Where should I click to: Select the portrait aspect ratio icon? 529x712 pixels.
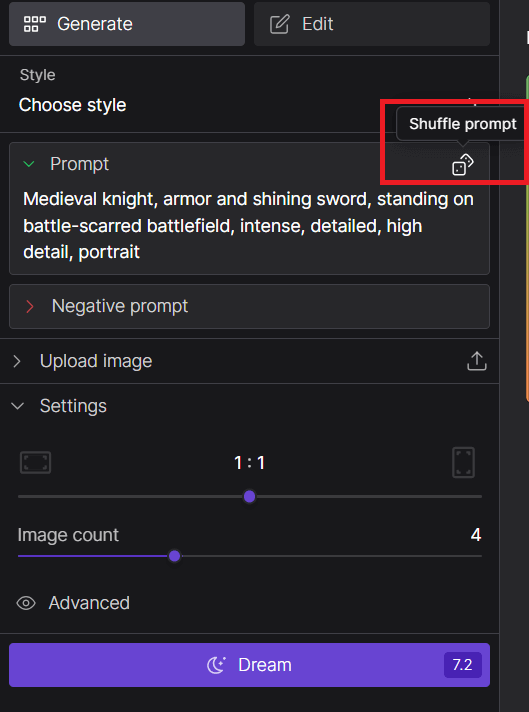click(x=464, y=463)
